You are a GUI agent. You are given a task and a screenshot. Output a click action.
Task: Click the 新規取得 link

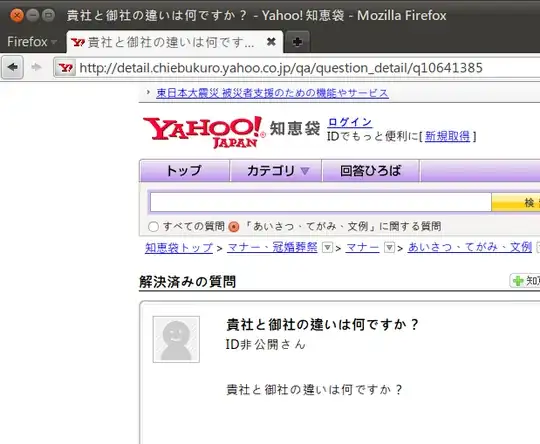tap(447, 136)
